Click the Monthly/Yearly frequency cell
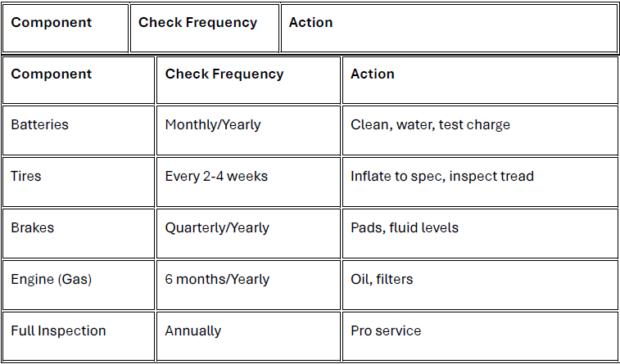The width and height of the screenshot is (620, 364). pos(248,130)
